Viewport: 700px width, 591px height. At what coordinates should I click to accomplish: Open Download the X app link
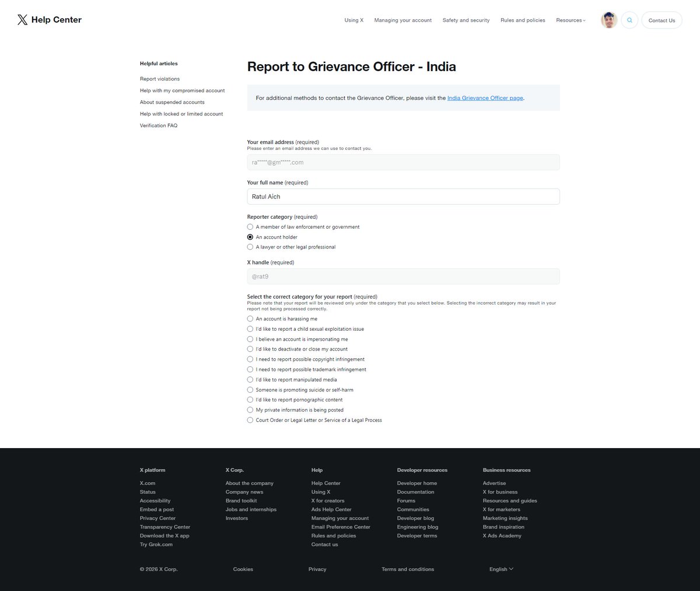coord(164,536)
